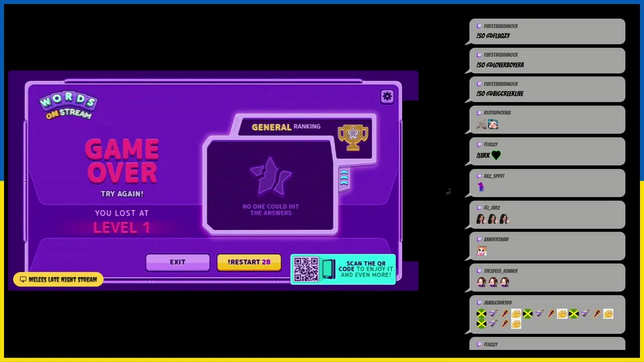Click the first emote in Eli_Jahz's message
Screen dimensions: 644x362
(481, 219)
